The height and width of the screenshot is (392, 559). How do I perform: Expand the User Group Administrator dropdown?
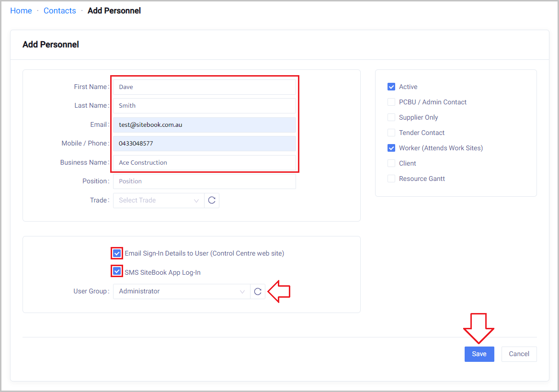[x=181, y=291]
